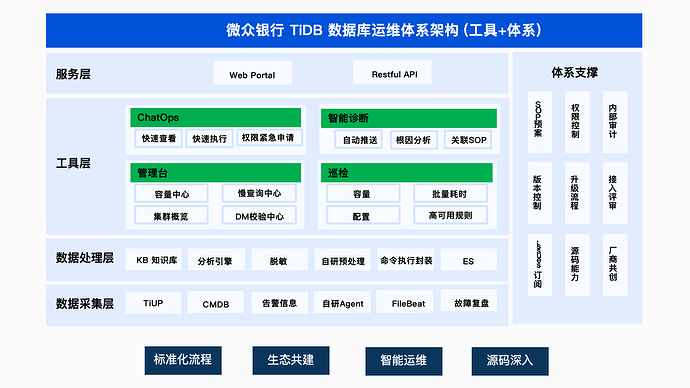Click the 容量中心 box
The width and height of the screenshot is (690, 388).
tap(171, 194)
